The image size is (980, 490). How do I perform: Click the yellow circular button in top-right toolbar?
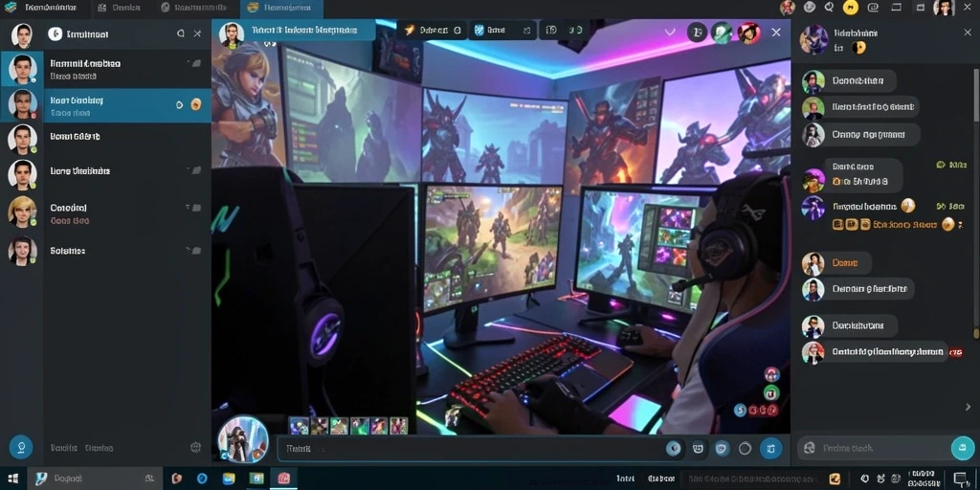pyautogui.click(x=851, y=8)
